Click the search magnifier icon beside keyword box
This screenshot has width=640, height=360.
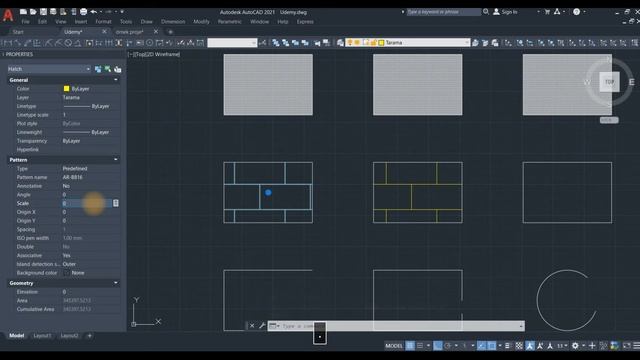pyautogui.click(x=486, y=12)
